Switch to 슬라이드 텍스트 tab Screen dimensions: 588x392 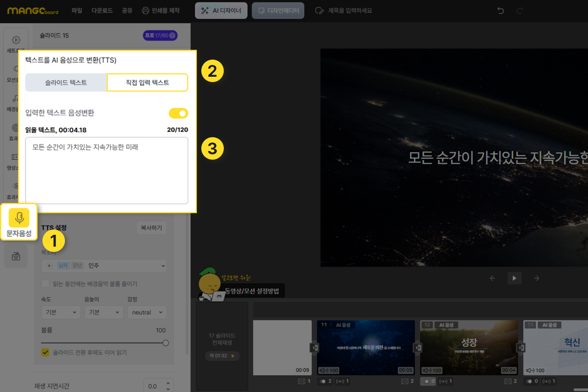click(66, 82)
